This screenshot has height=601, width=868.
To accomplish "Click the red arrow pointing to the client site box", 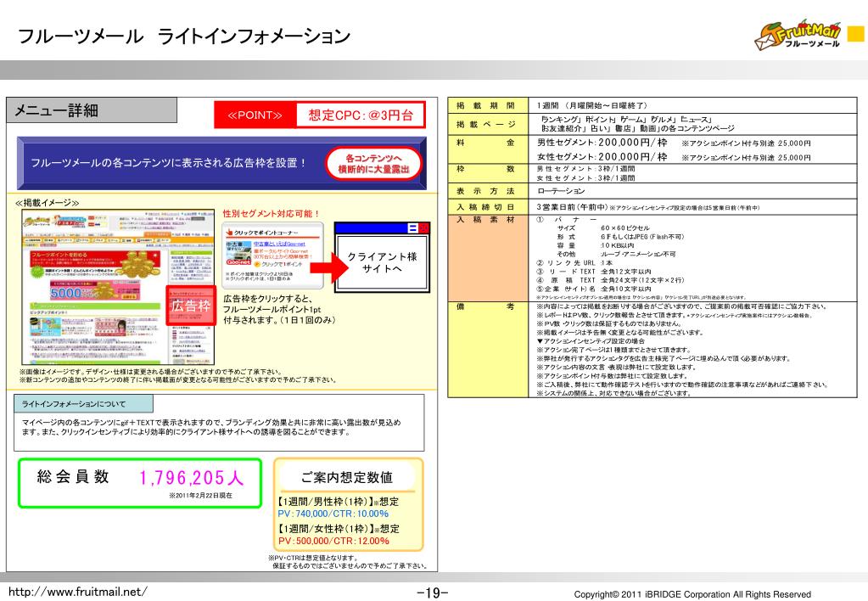I will click(329, 267).
